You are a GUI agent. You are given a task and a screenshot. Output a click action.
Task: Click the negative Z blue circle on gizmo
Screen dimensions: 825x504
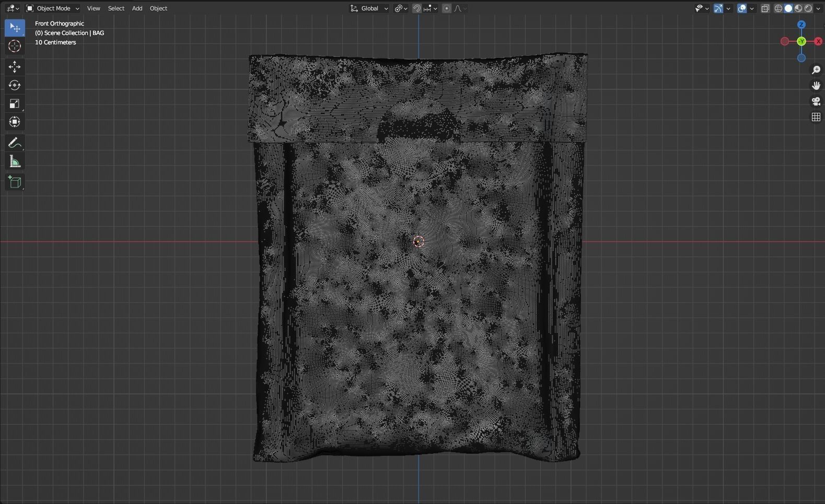pyautogui.click(x=801, y=58)
